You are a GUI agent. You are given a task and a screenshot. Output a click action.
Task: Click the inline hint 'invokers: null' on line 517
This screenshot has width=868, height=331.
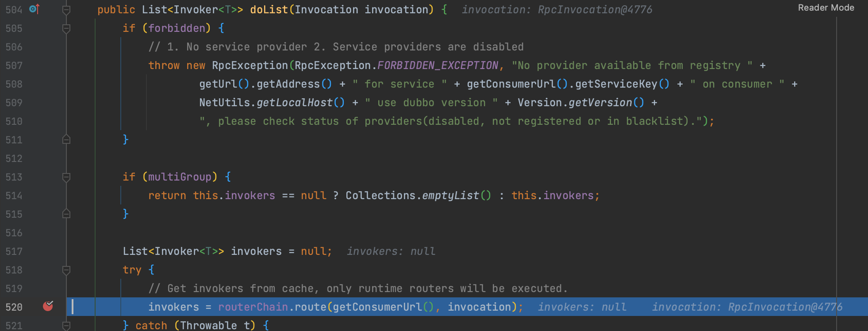point(391,251)
